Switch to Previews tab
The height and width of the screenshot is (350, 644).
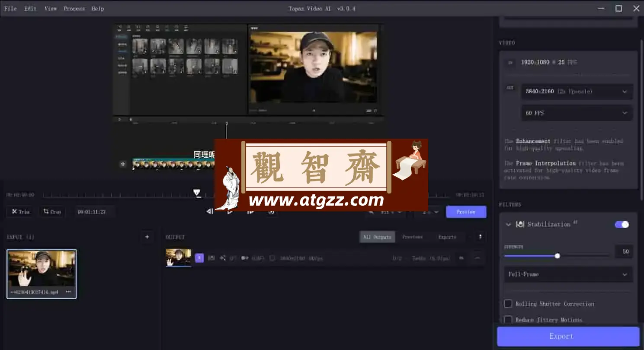(412, 237)
